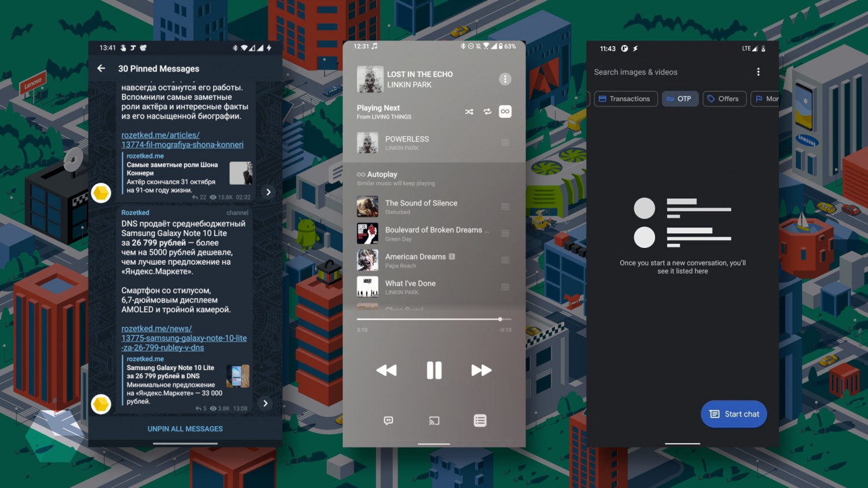Go to the Sean Connery pinned message arrow
This screenshot has height=488, width=868.
tap(269, 192)
